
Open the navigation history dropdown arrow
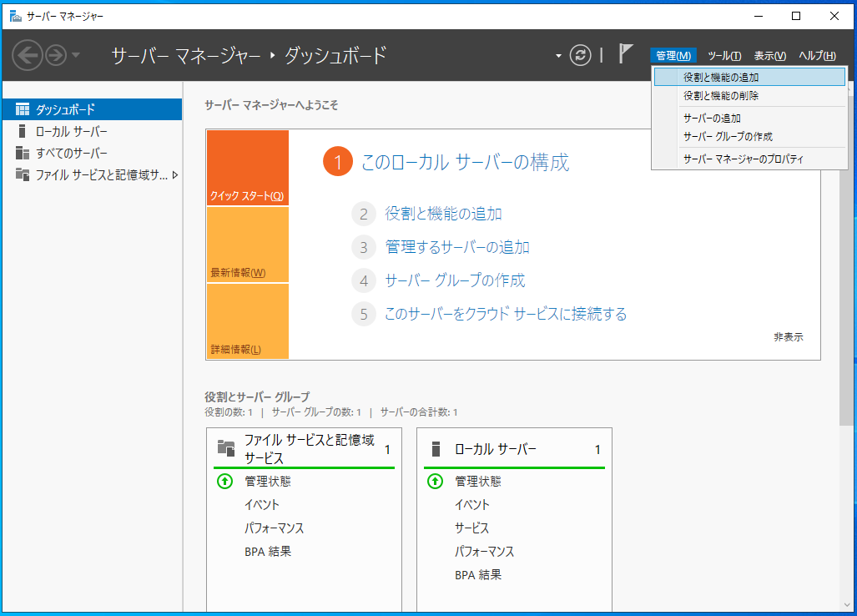[76, 55]
